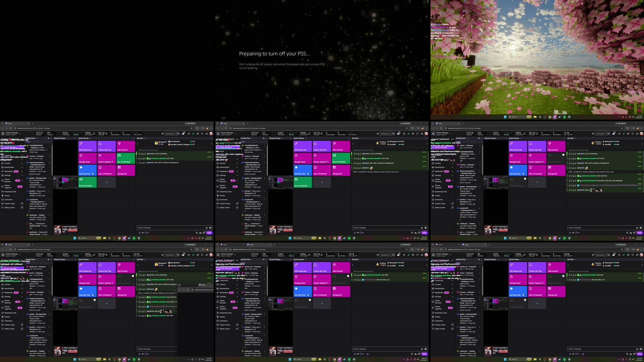
Task: Show next chat leaderboard page in the 0:01:32 dashboard
Action: pos(212,144)
